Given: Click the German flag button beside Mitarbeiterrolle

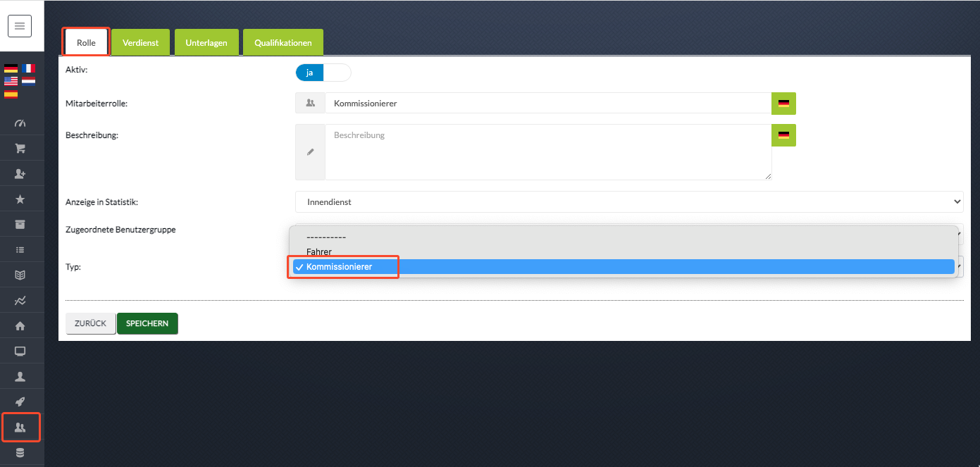Looking at the screenshot, I should click(x=783, y=104).
